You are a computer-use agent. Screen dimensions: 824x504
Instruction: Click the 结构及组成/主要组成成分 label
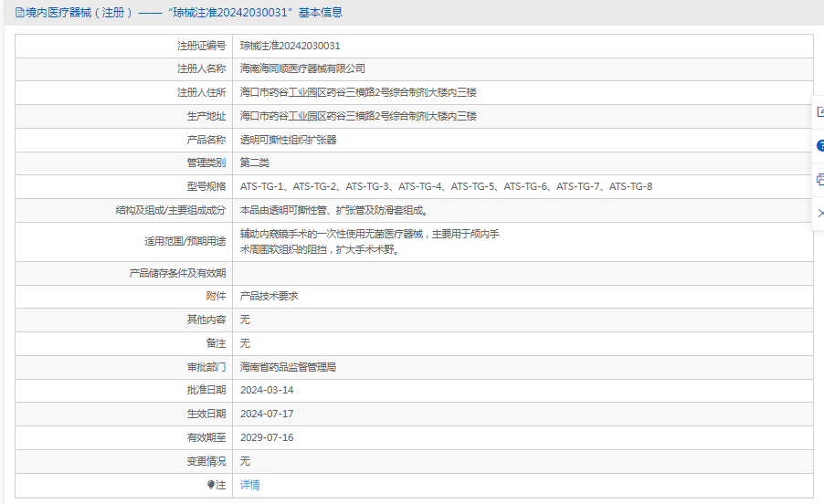pyautogui.click(x=170, y=210)
